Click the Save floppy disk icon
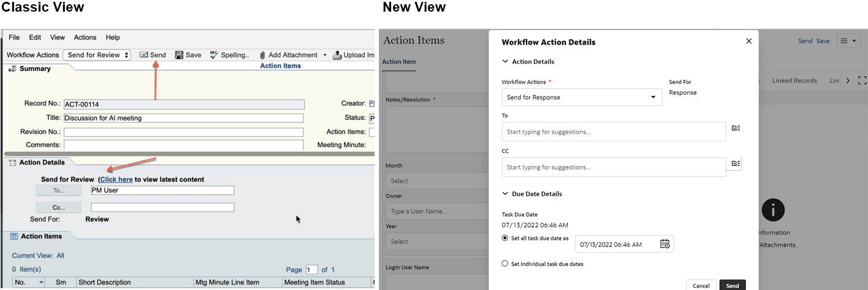The image size is (868, 290). 179,55
